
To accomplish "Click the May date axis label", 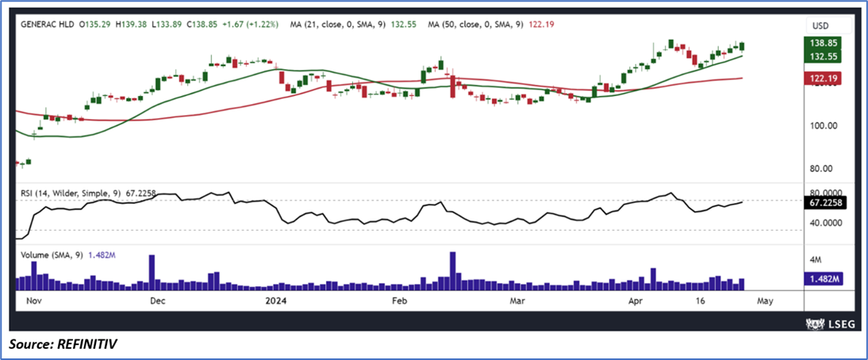I will click(765, 301).
